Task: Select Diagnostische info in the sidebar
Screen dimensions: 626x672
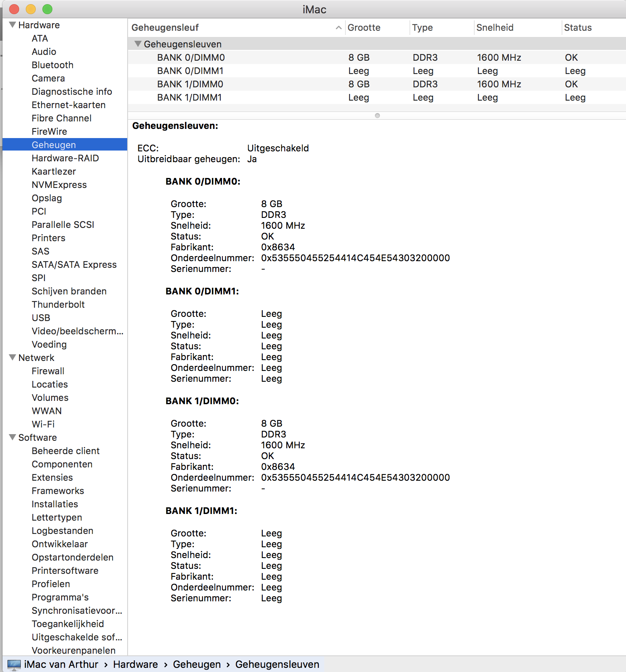Action: tap(72, 91)
